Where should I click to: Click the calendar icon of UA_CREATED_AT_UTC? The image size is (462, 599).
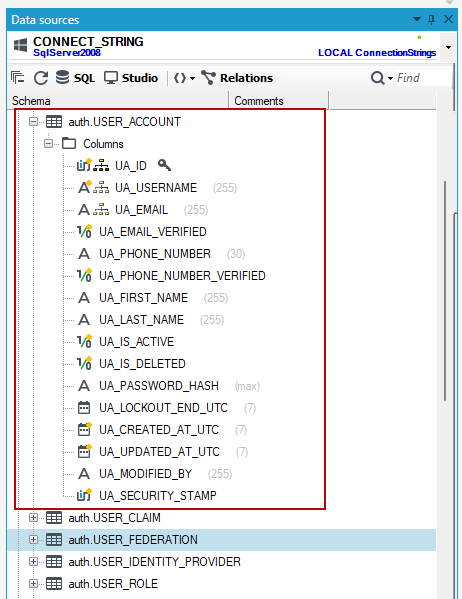pos(84,430)
